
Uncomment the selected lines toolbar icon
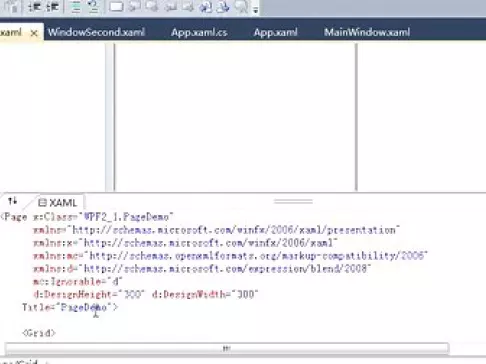[93, 7]
